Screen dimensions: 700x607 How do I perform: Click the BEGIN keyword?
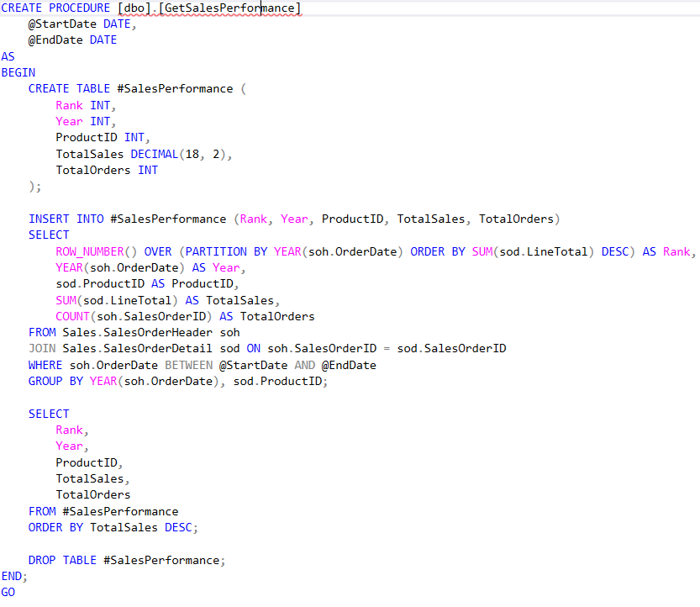click(x=18, y=73)
